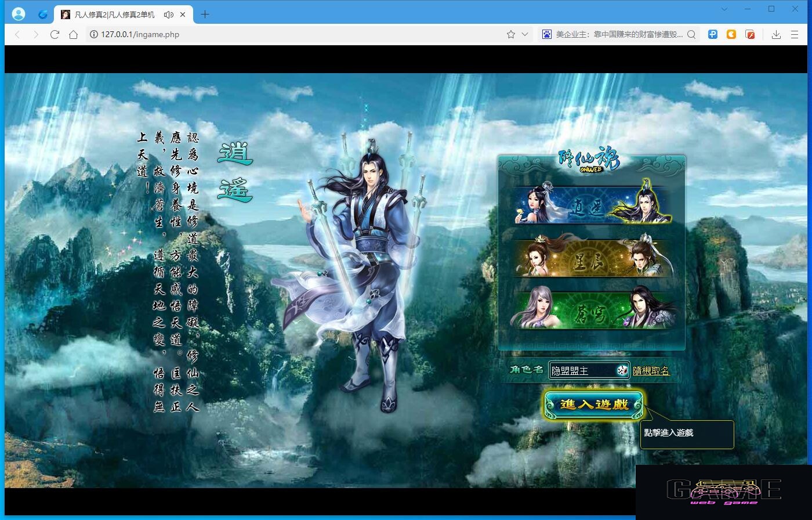Minimize the browser window
This screenshot has height=520, width=812.
748,9
